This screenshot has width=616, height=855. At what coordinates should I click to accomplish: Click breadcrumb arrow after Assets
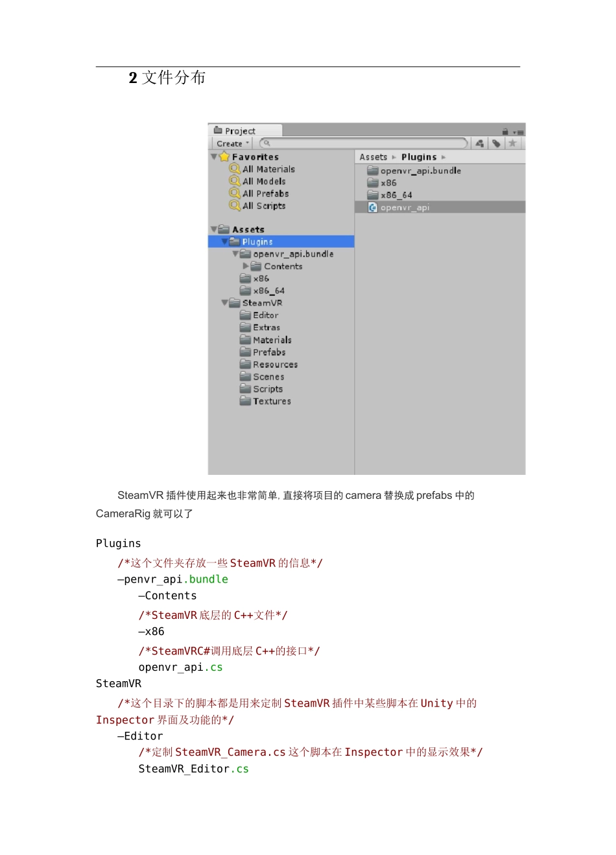(394, 157)
